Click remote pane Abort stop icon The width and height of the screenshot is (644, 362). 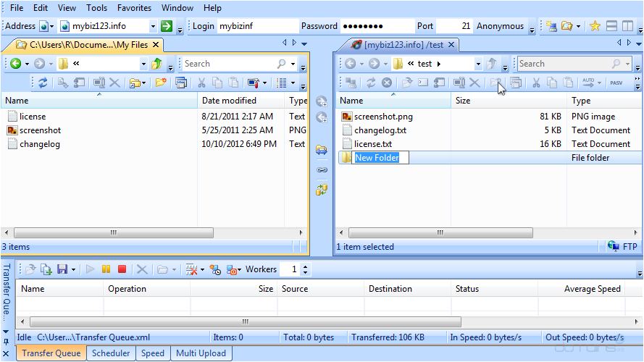(387, 83)
